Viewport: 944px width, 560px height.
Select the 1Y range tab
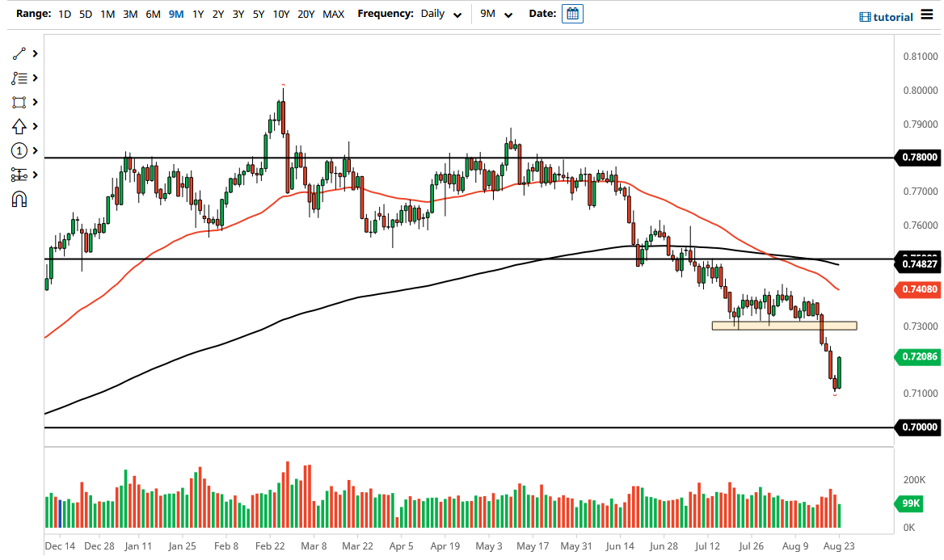(198, 14)
